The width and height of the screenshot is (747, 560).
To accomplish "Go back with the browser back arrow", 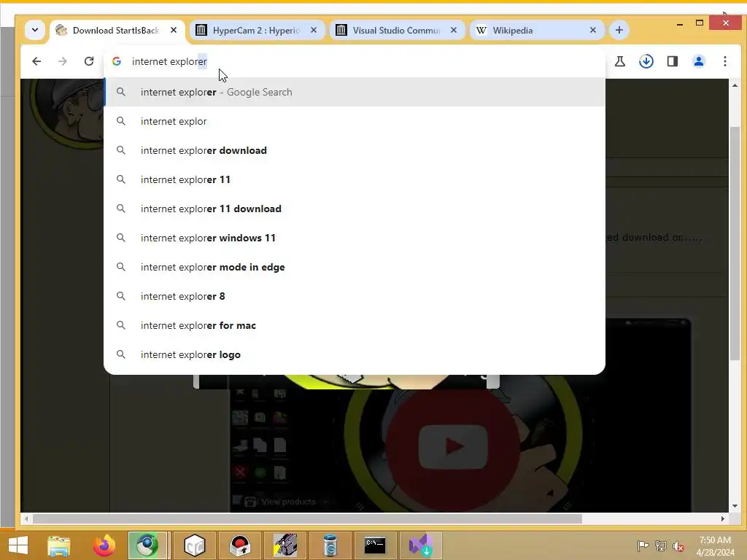I will (36, 61).
